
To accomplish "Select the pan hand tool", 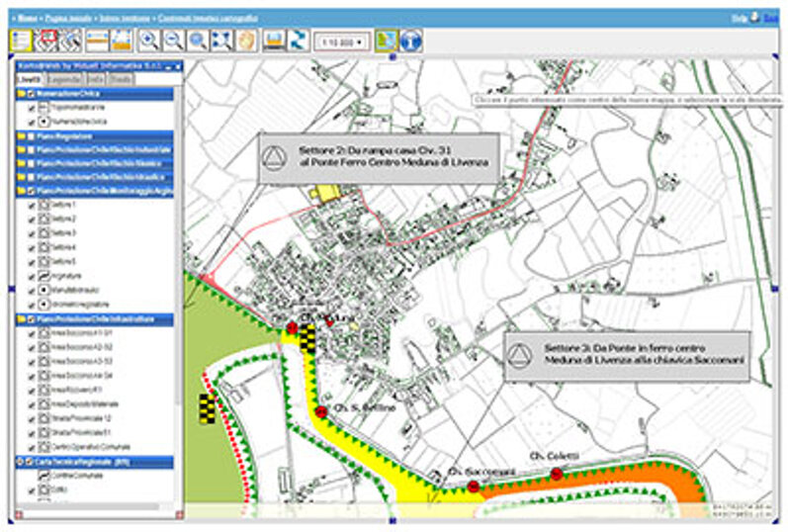I will coord(245,41).
